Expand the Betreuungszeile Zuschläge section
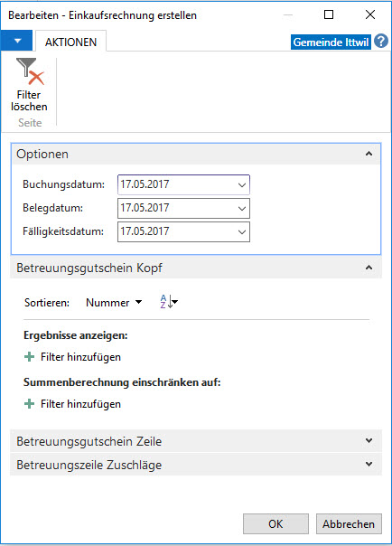Image resolution: width=392 pixels, height=546 pixels. click(369, 464)
